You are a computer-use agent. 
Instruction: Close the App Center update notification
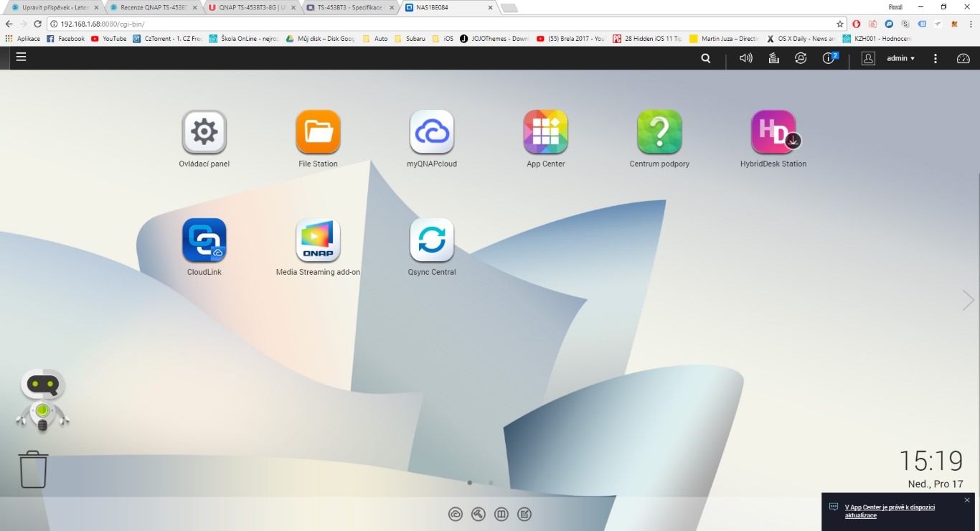[967, 500]
